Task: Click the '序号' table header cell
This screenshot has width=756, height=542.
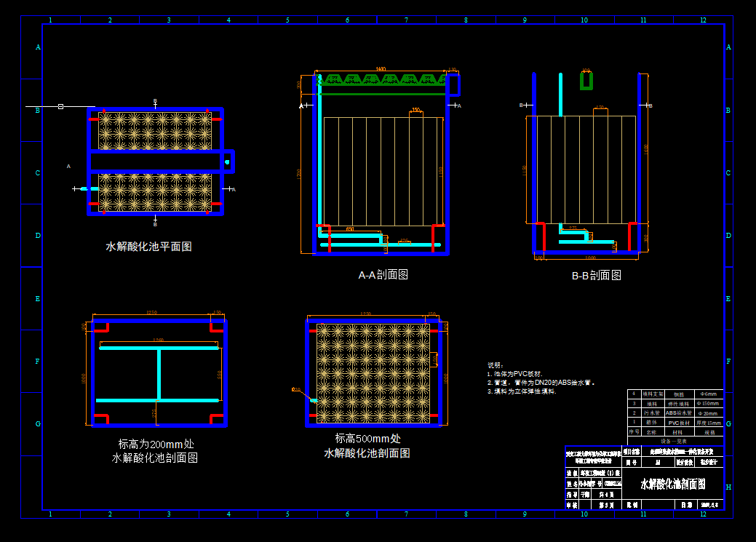Action: click(x=634, y=432)
